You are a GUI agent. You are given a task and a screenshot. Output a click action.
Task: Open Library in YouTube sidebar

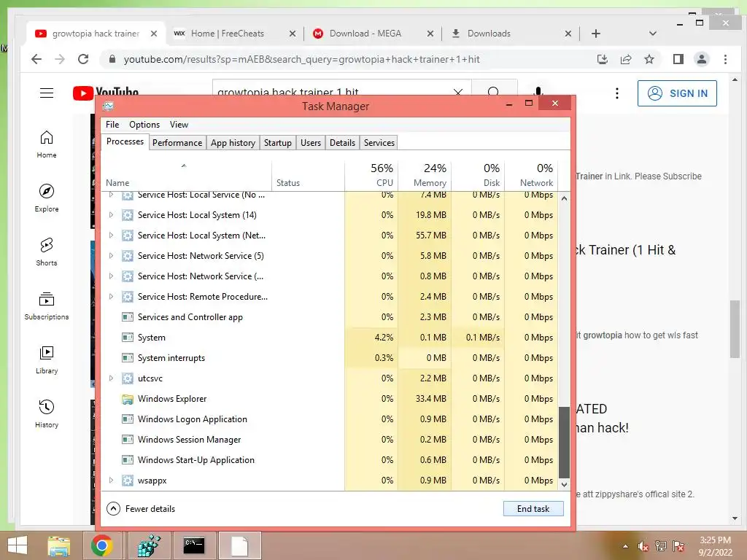pyautogui.click(x=46, y=360)
